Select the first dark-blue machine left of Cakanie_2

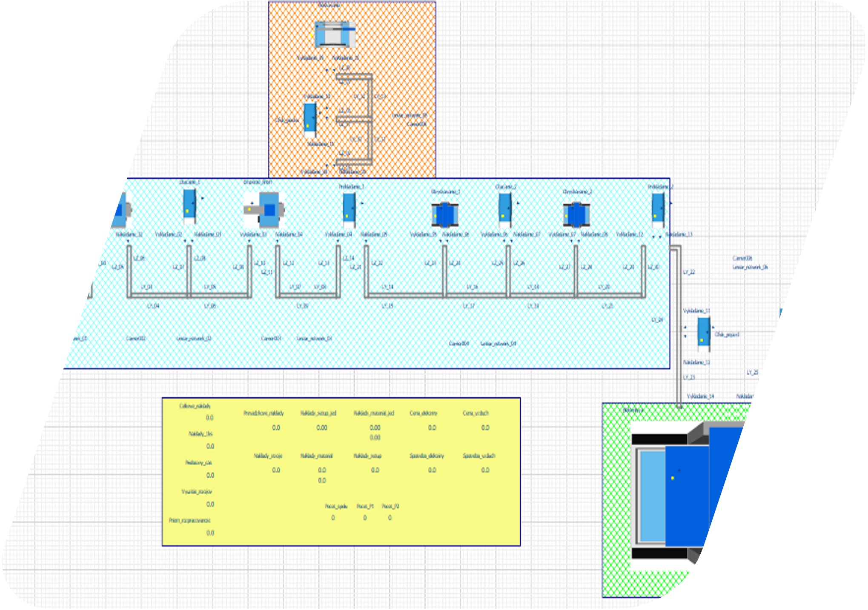[445, 214]
